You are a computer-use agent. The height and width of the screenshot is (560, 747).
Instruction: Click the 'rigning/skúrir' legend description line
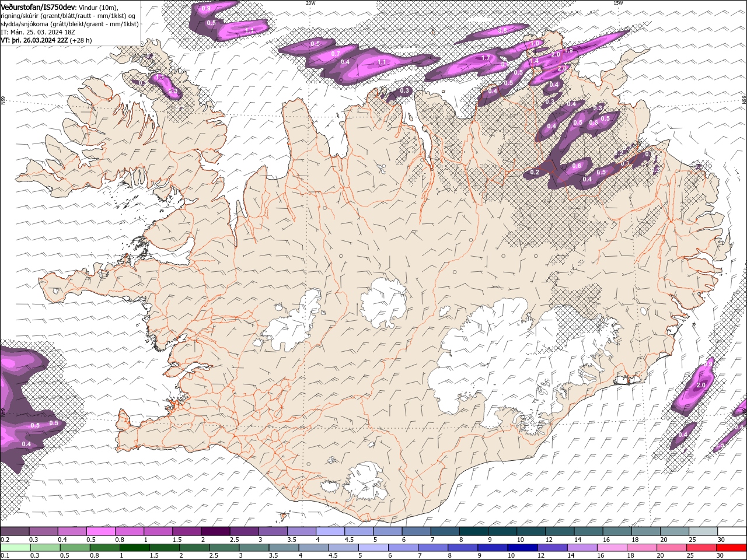click(68, 16)
